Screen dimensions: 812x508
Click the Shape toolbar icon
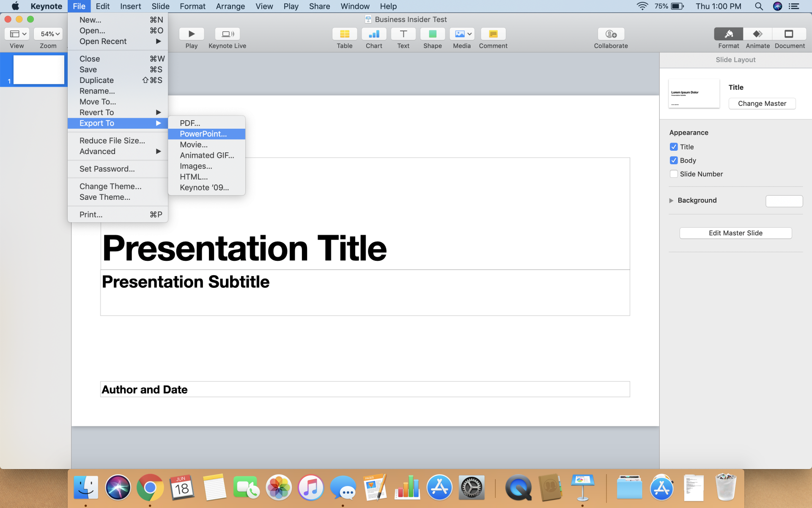click(432, 34)
